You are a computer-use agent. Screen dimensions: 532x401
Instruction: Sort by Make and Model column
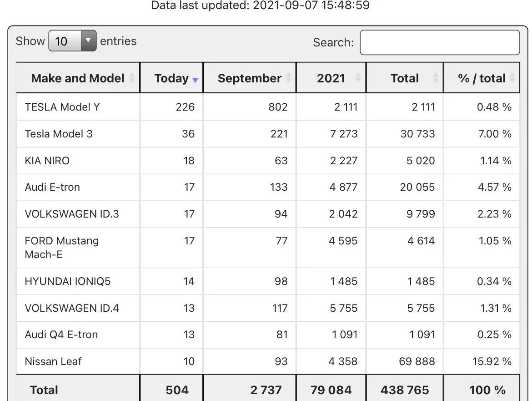tap(78, 78)
